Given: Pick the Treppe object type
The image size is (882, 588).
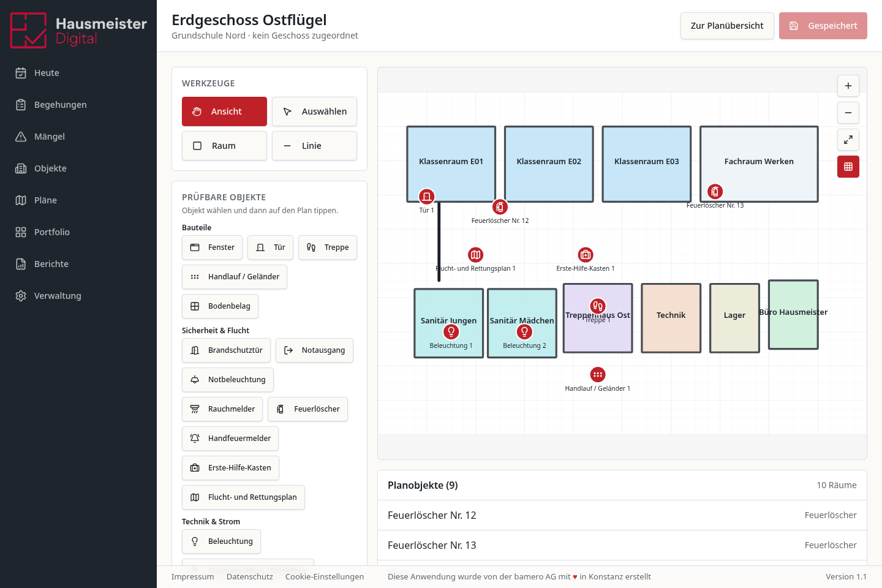Looking at the screenshot, I should [328, 247].
